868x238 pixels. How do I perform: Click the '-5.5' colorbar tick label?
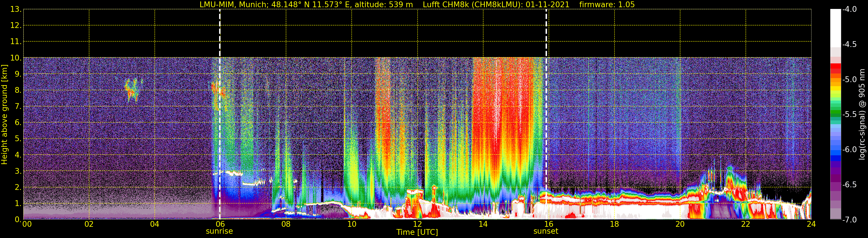(849, 114)
